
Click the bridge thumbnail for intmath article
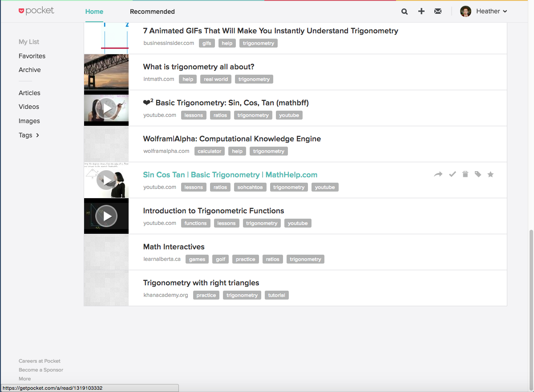(106, 72)
